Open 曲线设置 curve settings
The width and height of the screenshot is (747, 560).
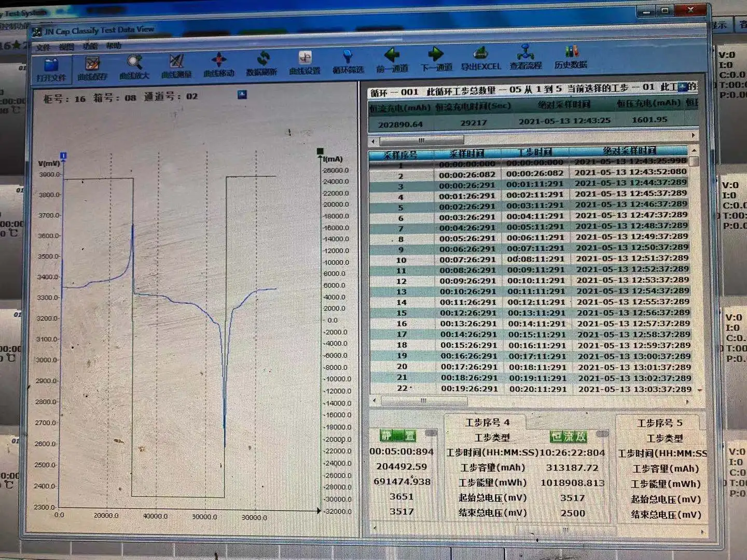305,63
